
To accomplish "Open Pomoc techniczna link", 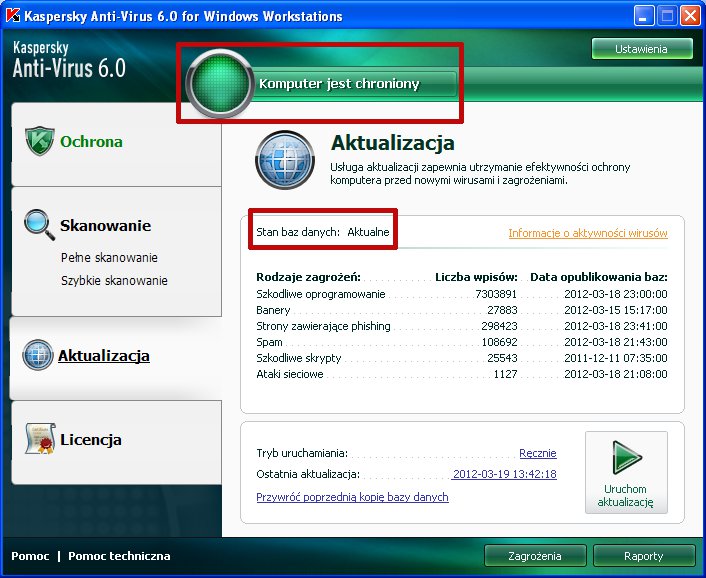I will [x=119, y=556].
